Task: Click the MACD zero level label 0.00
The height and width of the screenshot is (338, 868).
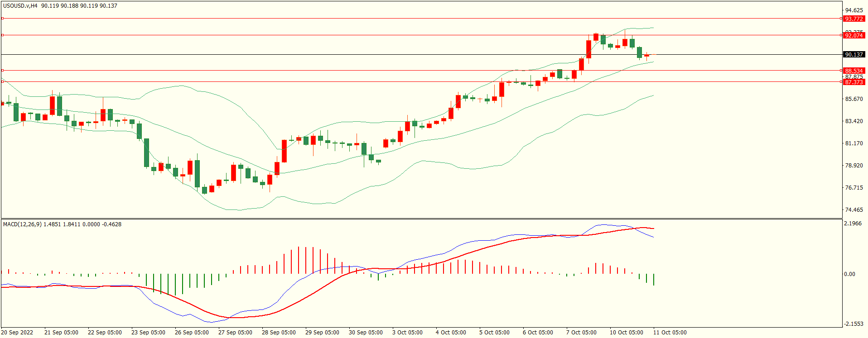Action: [849, 274]
